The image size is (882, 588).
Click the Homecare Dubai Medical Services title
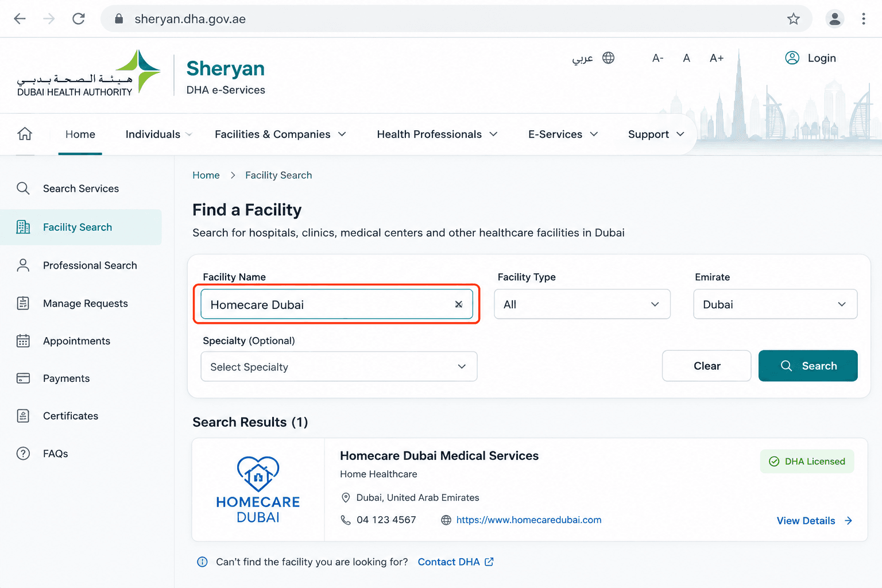pos(439,456)
